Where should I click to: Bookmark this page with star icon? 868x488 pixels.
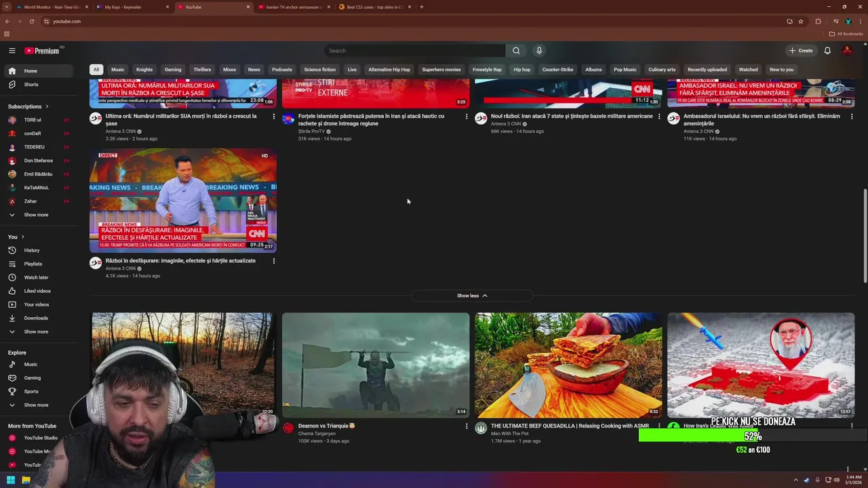point(801,21)
